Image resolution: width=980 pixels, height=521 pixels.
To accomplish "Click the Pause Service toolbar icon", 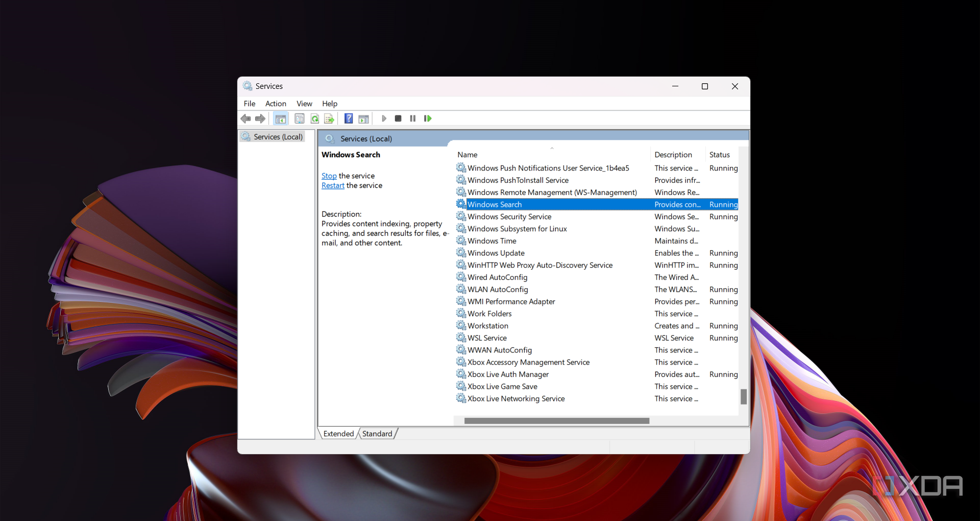I will [x=413, y=119].
